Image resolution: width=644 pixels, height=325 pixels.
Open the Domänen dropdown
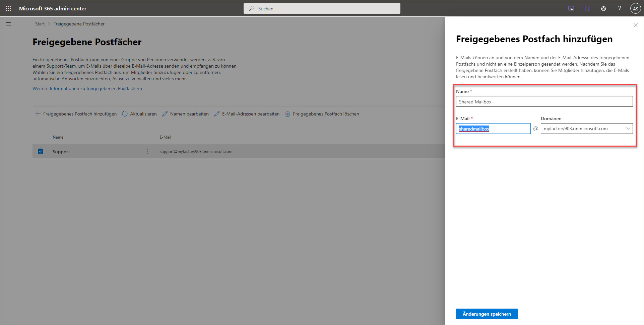pos(587,129)
